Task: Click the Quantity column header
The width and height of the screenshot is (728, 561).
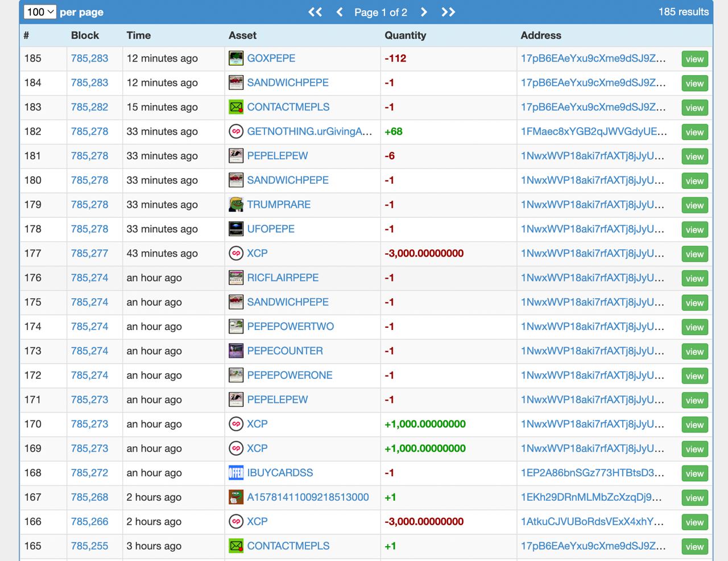Action: point(405,35)
